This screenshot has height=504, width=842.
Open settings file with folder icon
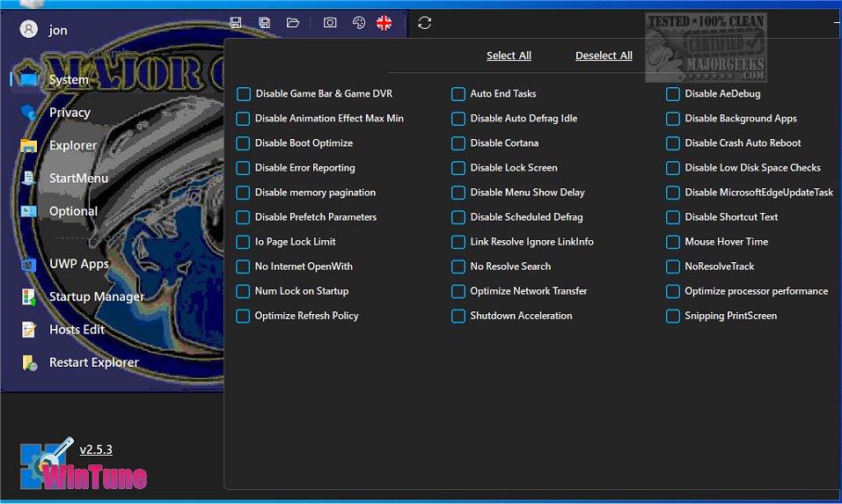[x=293, y=23]
